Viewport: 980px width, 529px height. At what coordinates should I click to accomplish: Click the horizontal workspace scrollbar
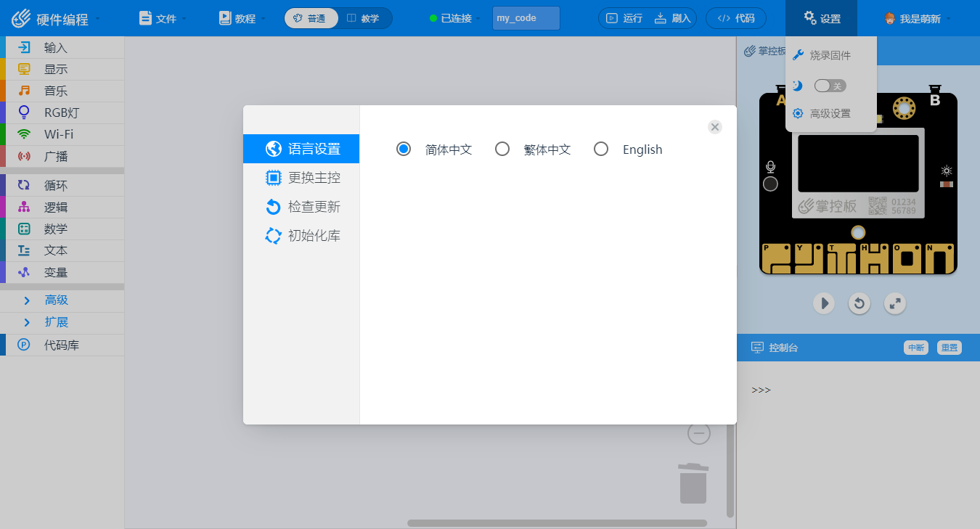click(x=557, y=523)
